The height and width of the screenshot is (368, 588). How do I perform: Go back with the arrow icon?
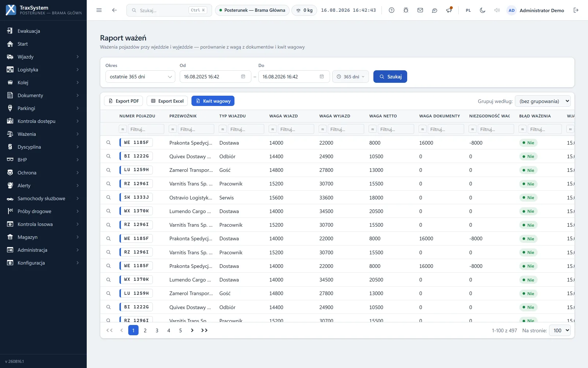pos(114,10)
